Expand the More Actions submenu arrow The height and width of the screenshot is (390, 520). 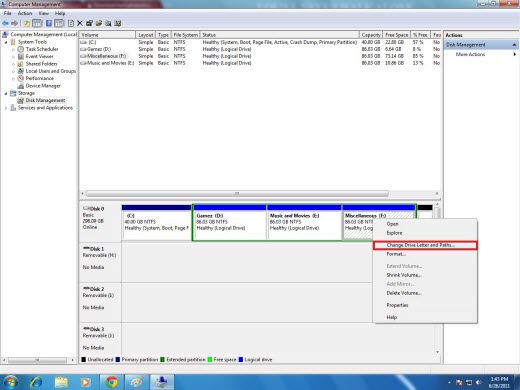click(515, 54)
